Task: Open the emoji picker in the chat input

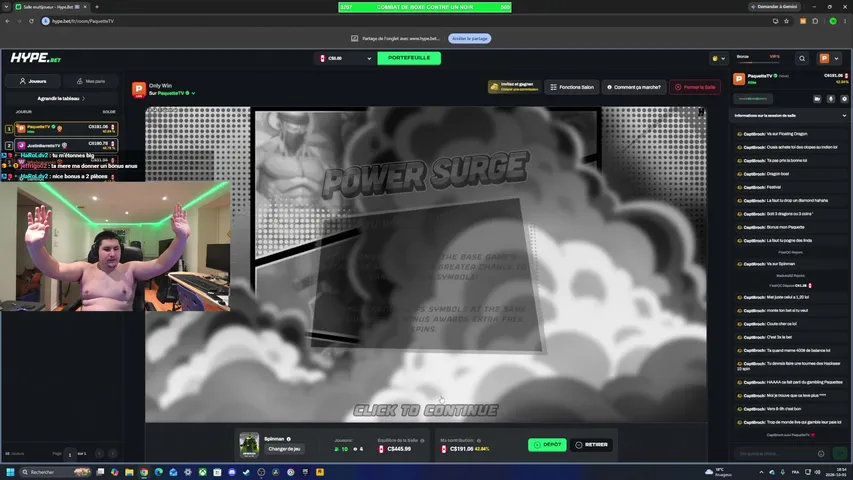Action: coord(821,453)
